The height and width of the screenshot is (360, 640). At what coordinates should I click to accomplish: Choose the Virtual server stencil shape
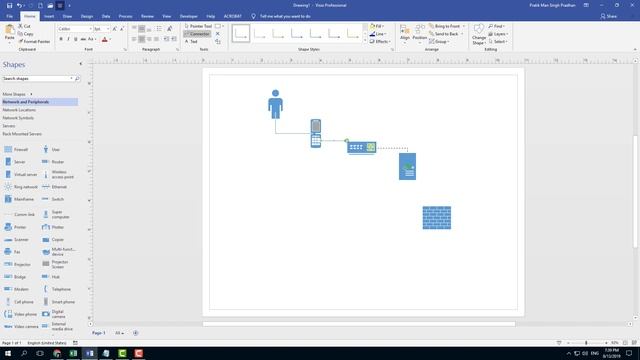[x=20, y=174]
